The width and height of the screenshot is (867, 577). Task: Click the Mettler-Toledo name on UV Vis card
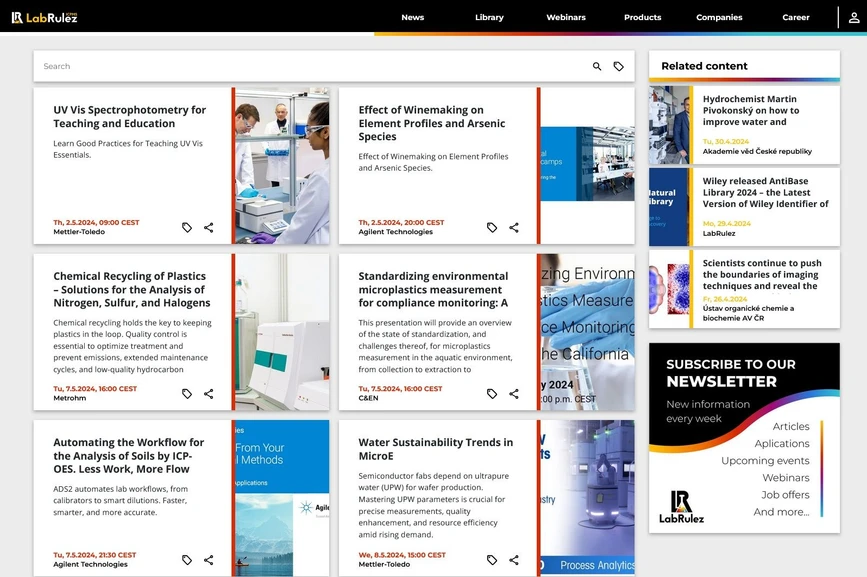click(79, 232)
